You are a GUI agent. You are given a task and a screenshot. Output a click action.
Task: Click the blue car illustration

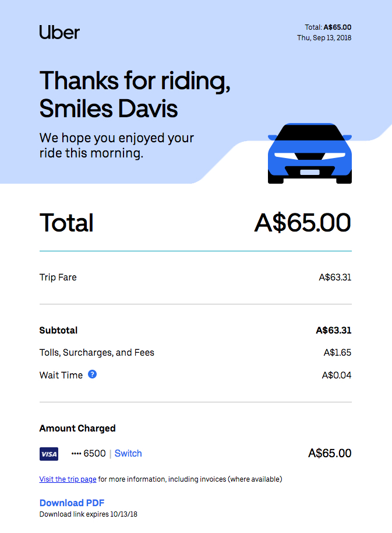tap(310, 153)
